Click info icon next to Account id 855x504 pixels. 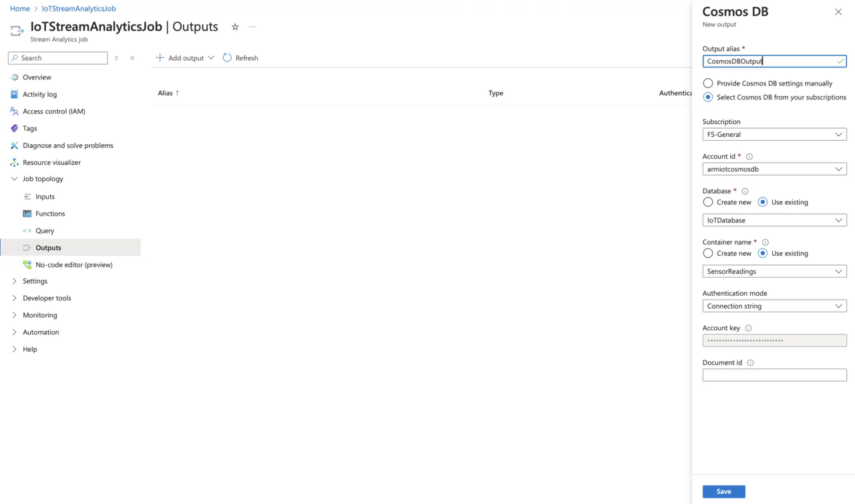749,157
